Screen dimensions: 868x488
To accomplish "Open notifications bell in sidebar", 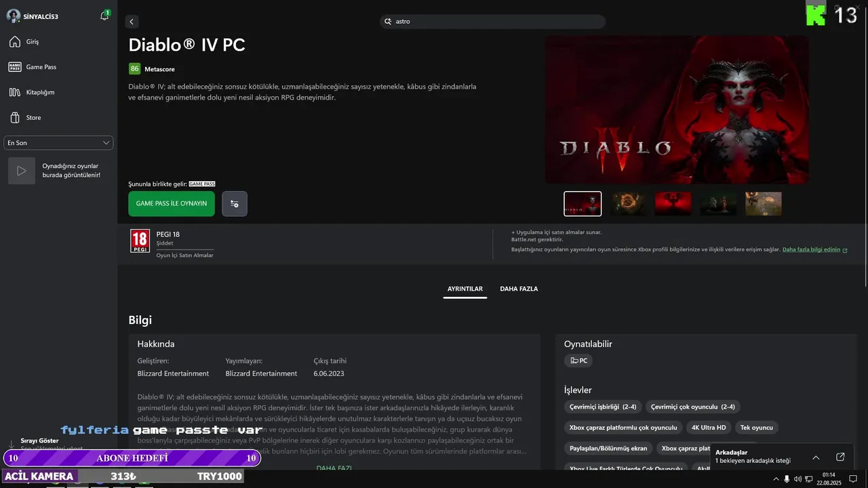I will (104, 16).
